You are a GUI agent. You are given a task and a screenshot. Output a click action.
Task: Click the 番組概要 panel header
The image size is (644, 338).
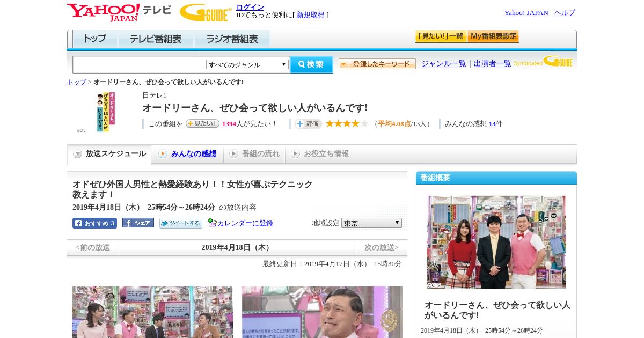click(x=496, y=178)
